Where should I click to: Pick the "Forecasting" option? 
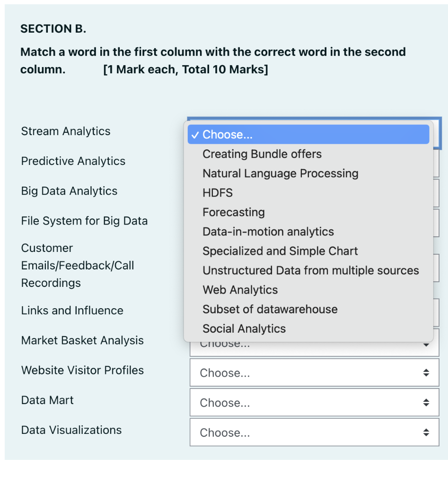(233, 212)
